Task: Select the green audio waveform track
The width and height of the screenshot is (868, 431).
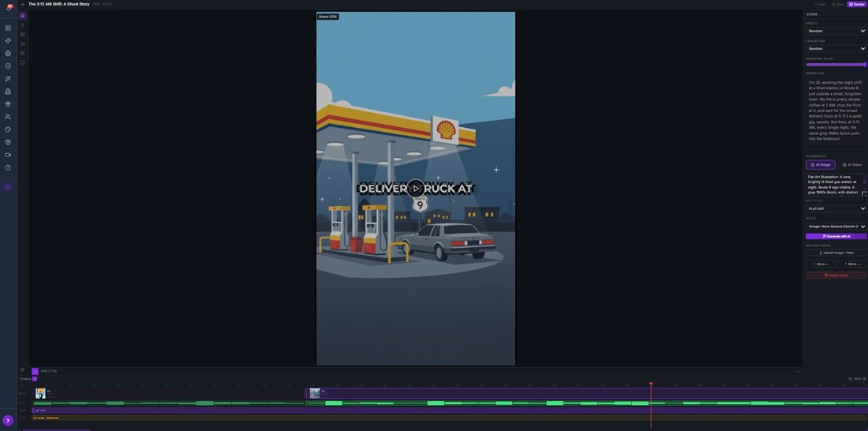Action: pos(450,403)
